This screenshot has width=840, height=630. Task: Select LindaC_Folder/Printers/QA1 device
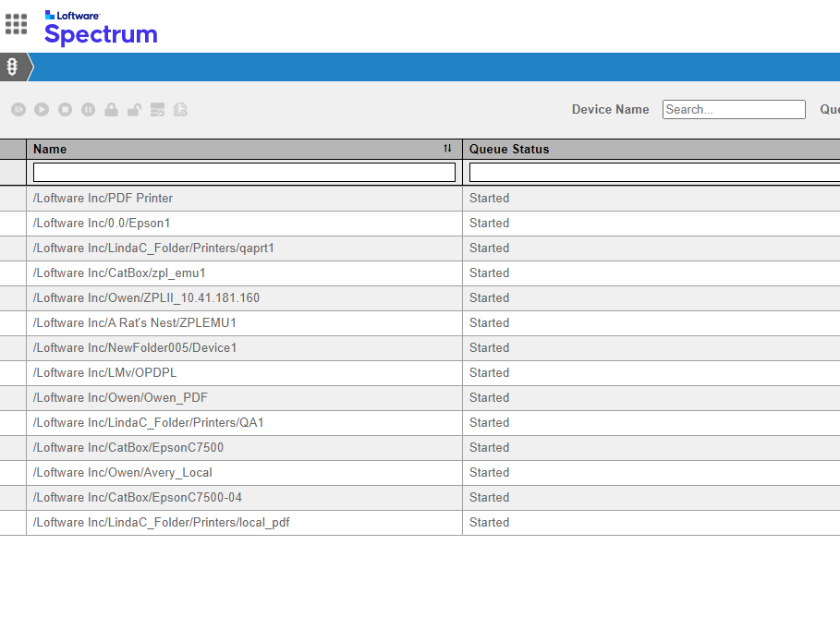pos(149,423)
